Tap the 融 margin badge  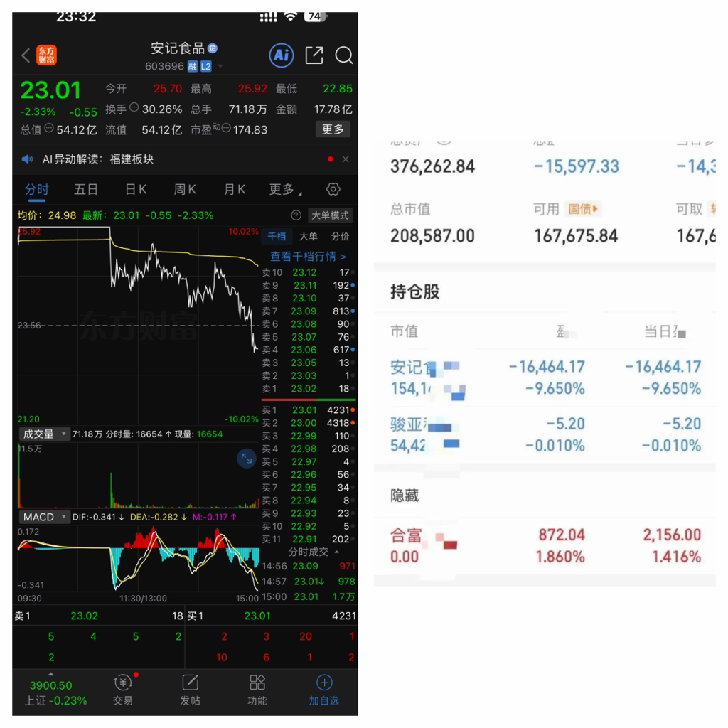pos(192,66)
